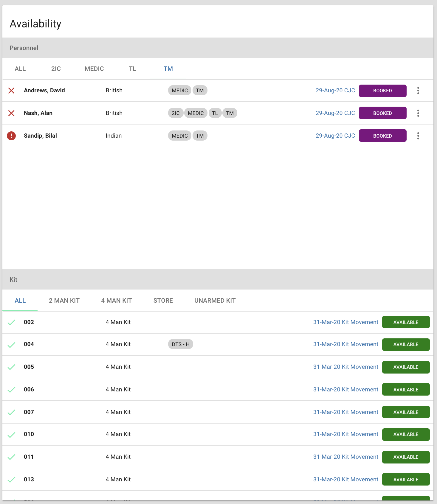Click the BOOKED button for Nash, Alan
This screenshot has width=437, height=504.
click(x=382, y=113)
